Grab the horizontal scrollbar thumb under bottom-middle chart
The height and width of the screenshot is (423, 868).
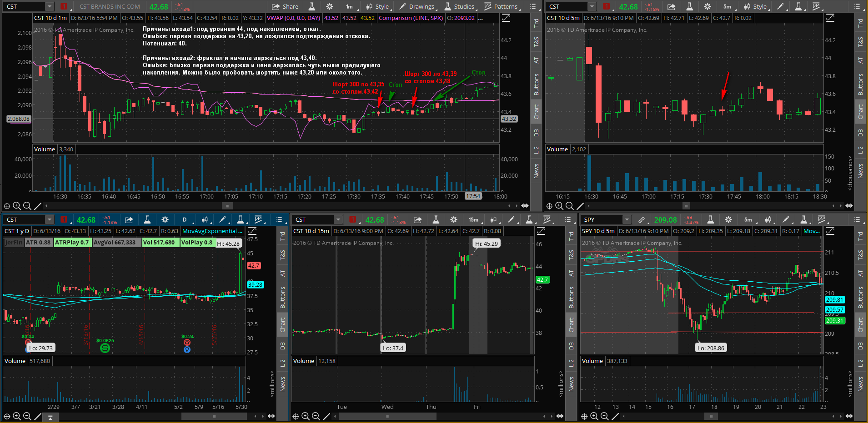pos(387,416)
